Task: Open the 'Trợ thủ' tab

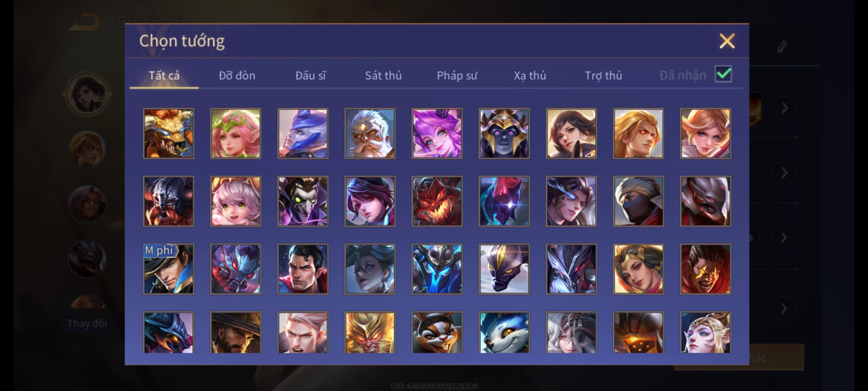Action: [603, 75]
